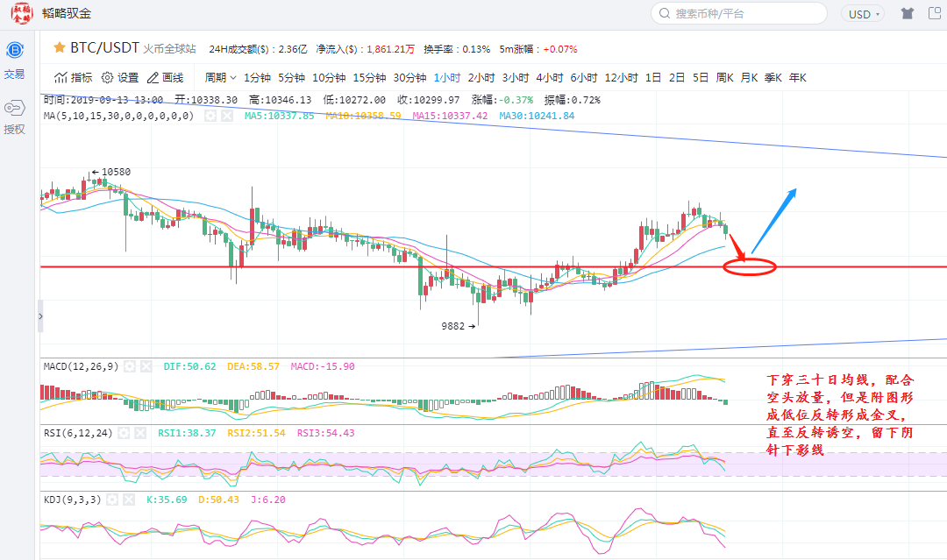Viewport: 947px width, 560px height.
Task: Remove the MA indicator with its X
Action: (x=227, y=116)
